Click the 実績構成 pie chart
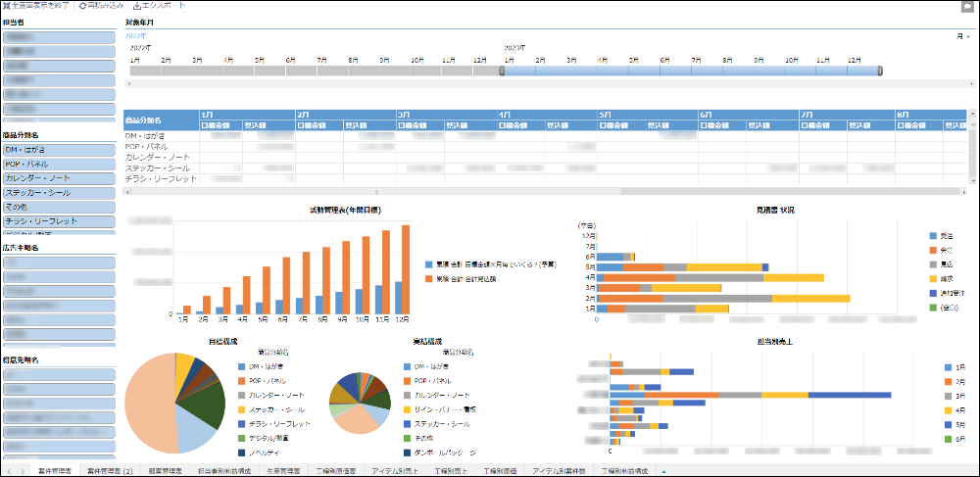980x477 pixels. coord(360,403)
